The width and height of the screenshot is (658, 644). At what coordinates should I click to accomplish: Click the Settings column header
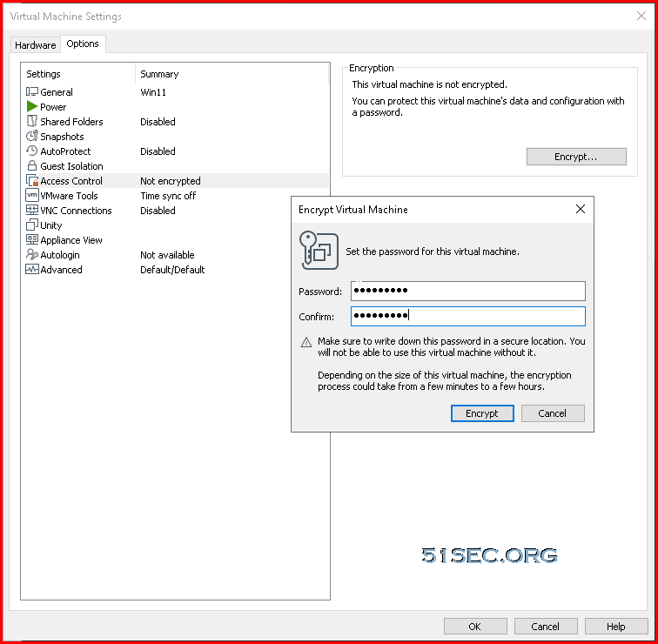coord(44,74)
